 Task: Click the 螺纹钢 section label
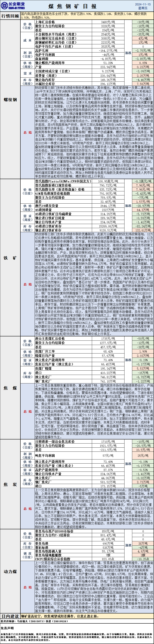pos(10,100)
